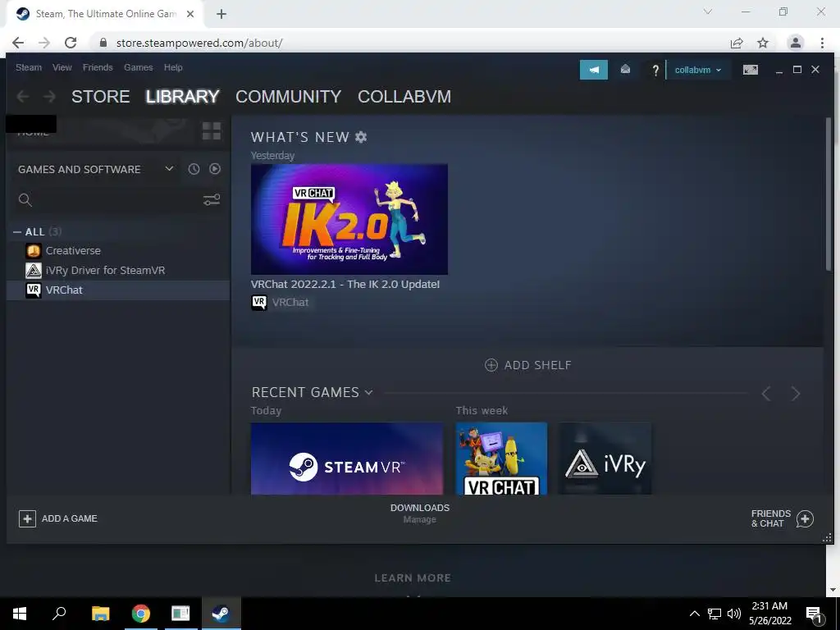840x630 pixels.
Task: Go forward with Steam's forward arrow
Action: tap(49, 97)
